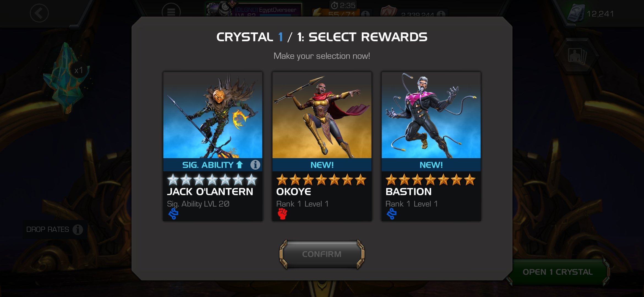Click Jack O'Lantern's blue tech class icon
This screenshot has width=644, height=297.
(173, 214)
